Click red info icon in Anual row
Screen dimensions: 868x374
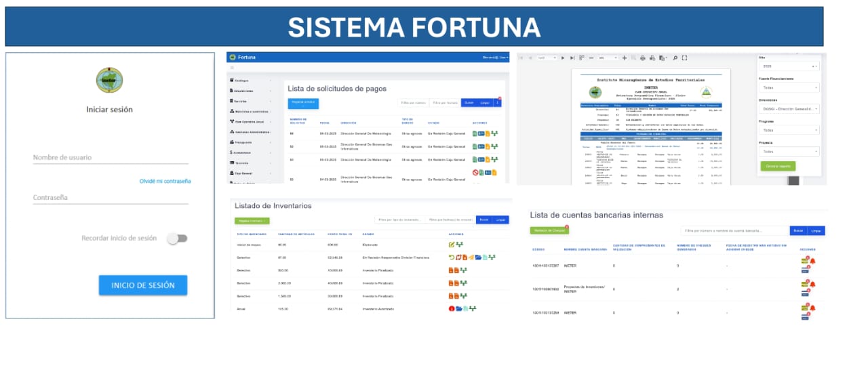(452, 308)
